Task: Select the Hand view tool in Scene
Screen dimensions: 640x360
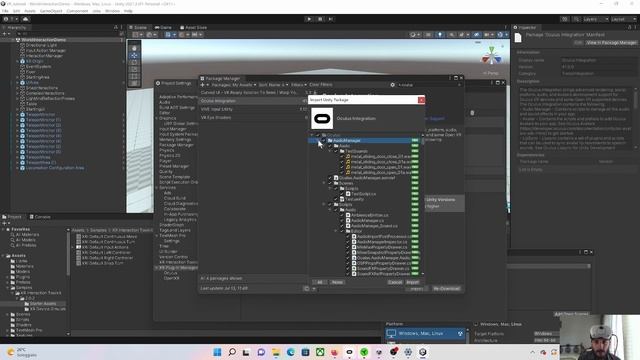Action: [134, 48]
